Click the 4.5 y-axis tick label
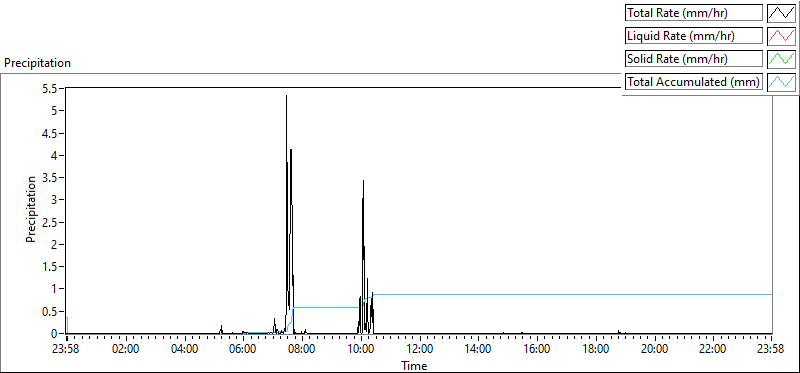The width and height of the screenshot is (800, 373). coord(49,133)
